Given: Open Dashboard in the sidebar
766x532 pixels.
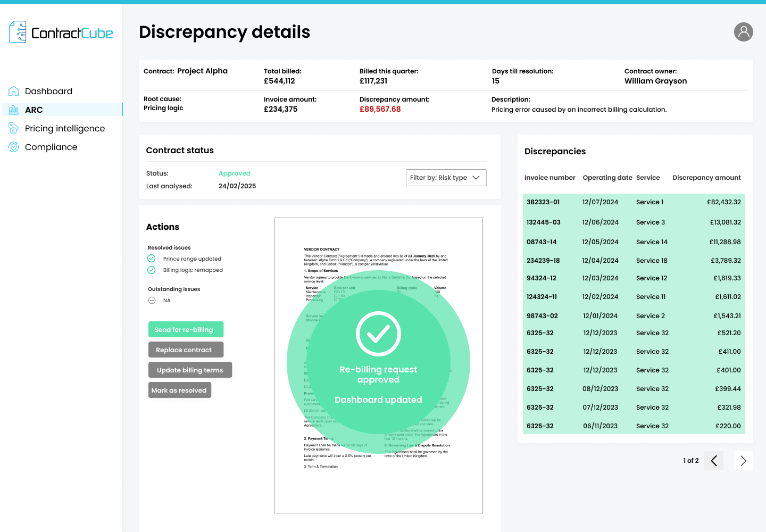Looking at the screenshot, I should pos(48,91).
